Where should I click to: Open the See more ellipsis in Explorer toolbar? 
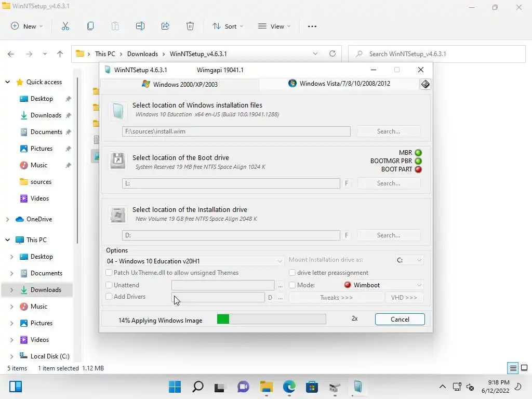[312, 26]
